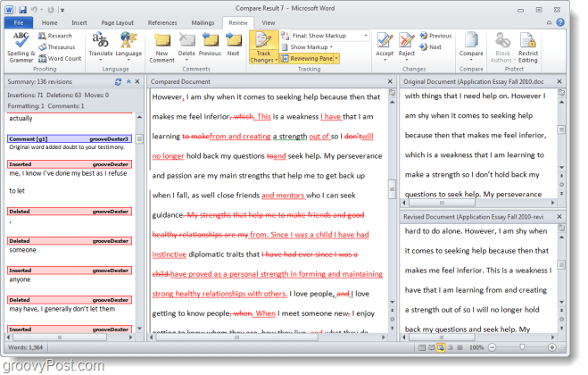This screenshot has height=375, width=588.
Task: Switch to Full Screen Reading view
Action: tap(431, 347)
